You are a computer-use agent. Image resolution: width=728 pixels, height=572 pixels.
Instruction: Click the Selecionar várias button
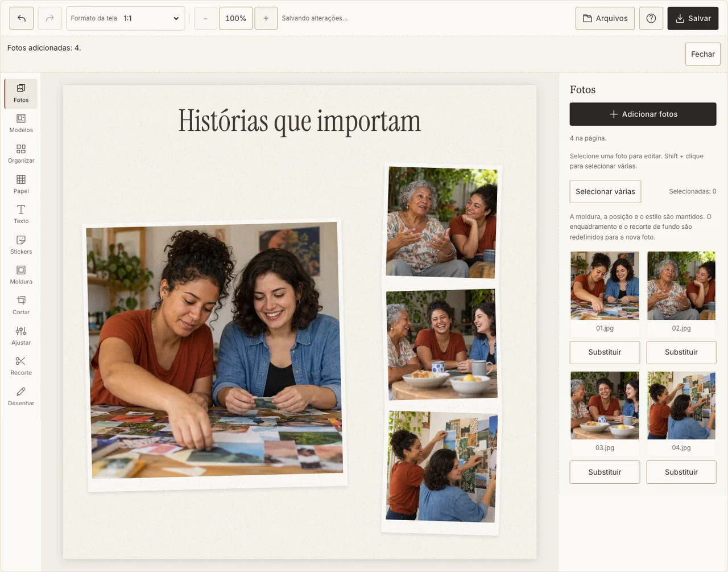[605, 191]
